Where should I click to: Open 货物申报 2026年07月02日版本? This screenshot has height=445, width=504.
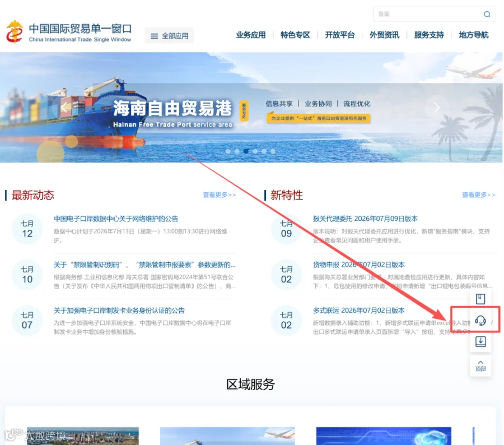coord(359,265)
